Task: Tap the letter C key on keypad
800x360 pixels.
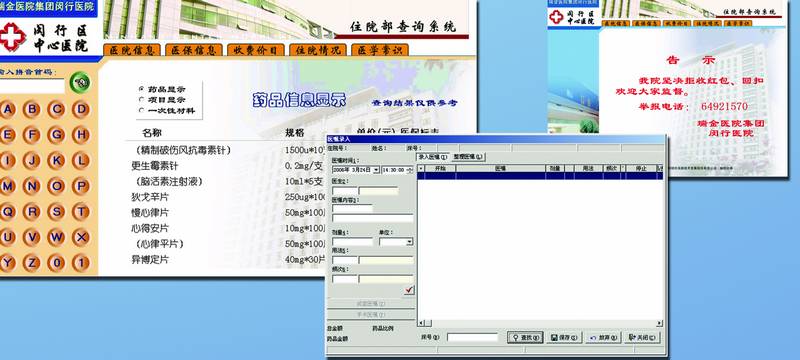Action: pyautogui.click(x=56, y=109)
